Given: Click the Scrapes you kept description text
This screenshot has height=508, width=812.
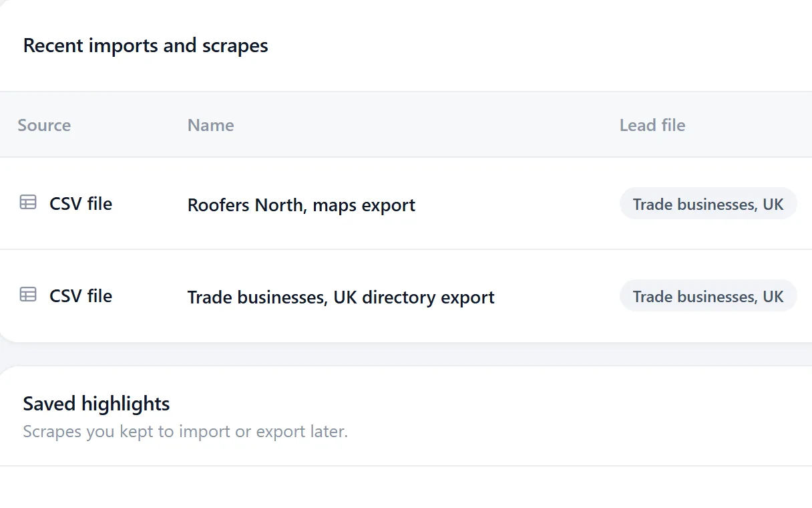Looking at the screenshot, I should click(x=186, y=432).
